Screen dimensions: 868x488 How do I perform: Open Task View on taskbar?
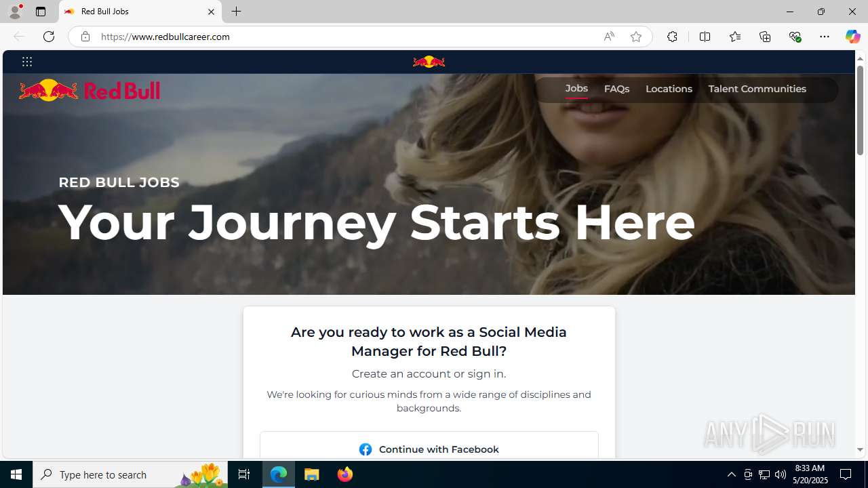coord(244,474)
